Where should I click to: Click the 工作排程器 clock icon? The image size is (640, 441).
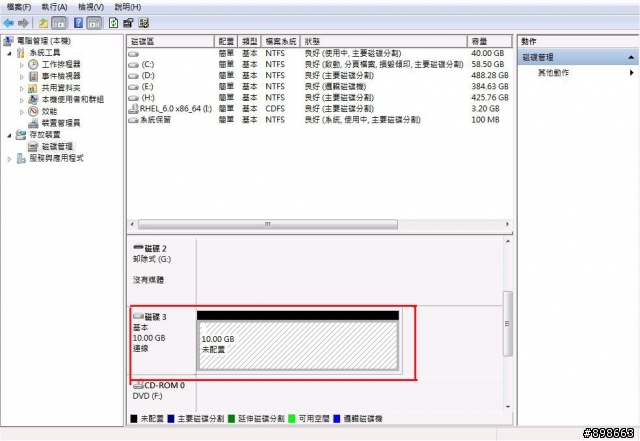tap(33, 65)
